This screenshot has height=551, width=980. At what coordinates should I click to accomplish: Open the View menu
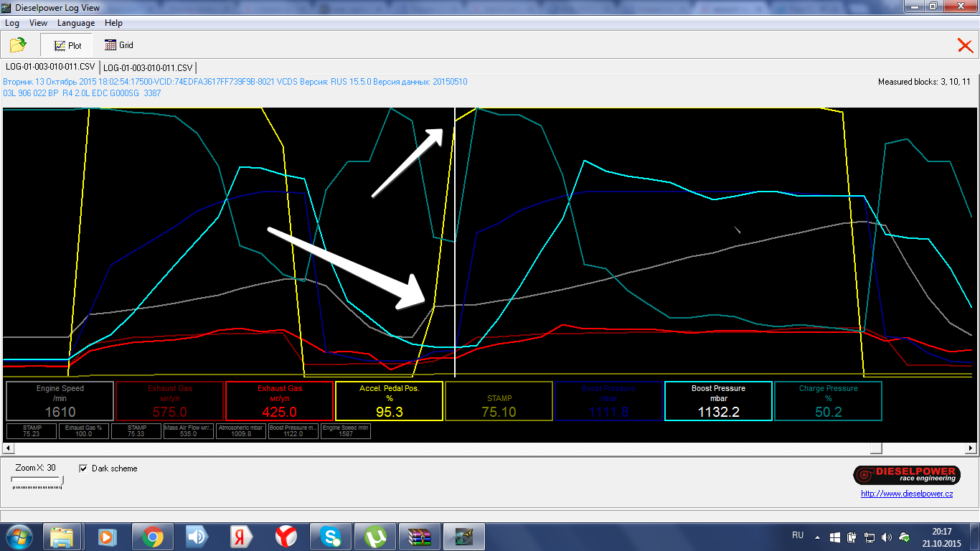38,23
